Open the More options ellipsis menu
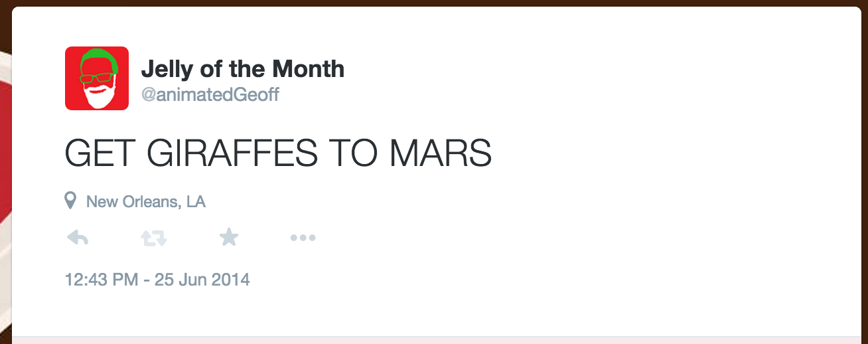The image size is (868, 344). point(303,238)
